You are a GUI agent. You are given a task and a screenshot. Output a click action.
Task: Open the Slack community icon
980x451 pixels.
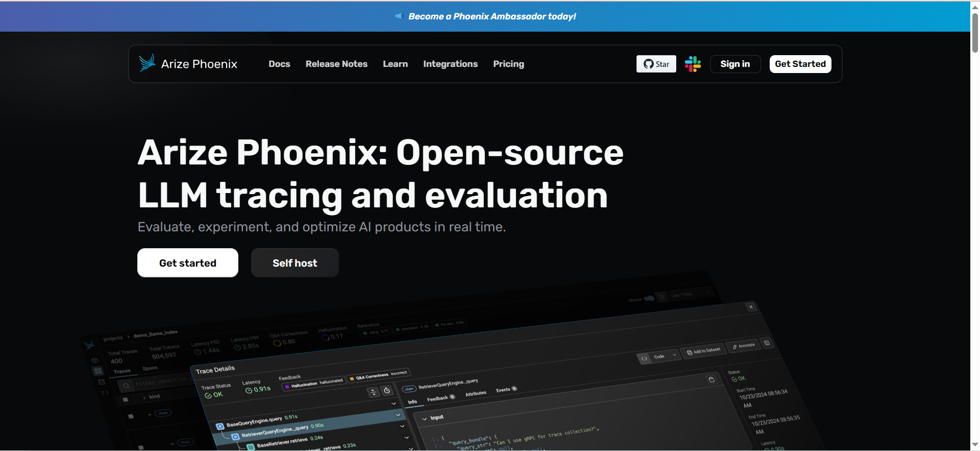pos(693,64)
